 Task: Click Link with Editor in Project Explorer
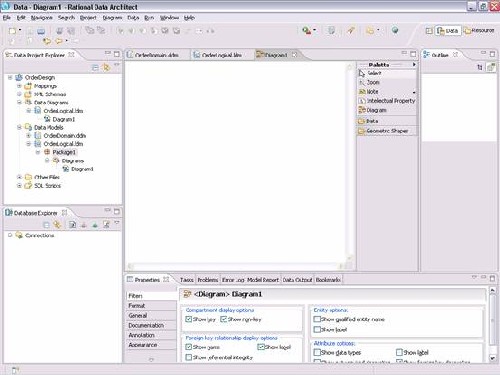pos(106,68)
